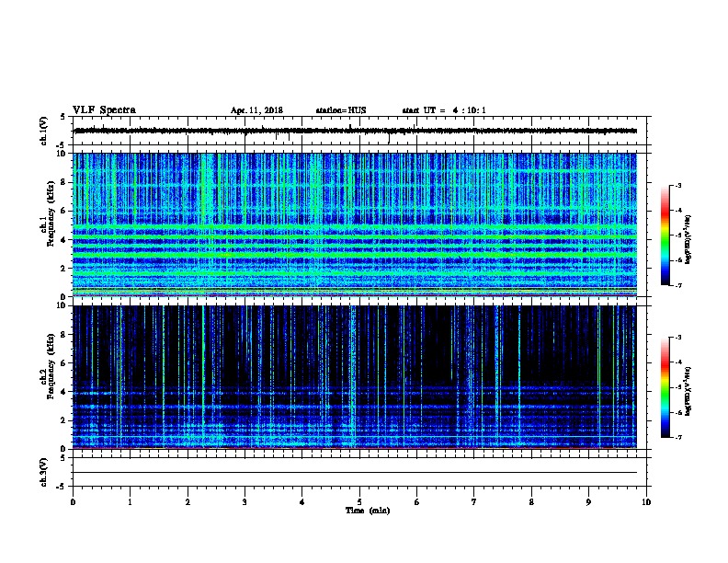Click time axis tick label "5"
This screenshot has height=563, width=728.
(x=359, y=501)
